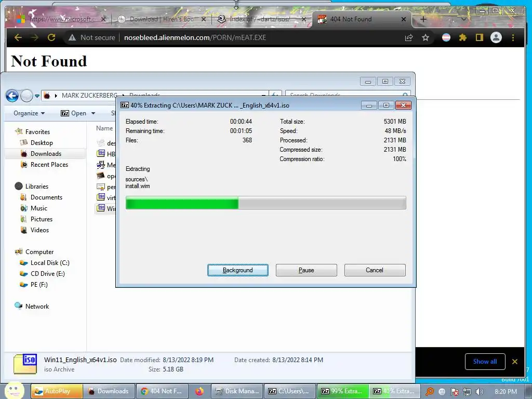Open Explorer recent locations dropdown arrow
Image resolution: width=532 pixels, height=399 pixels.
37,96
